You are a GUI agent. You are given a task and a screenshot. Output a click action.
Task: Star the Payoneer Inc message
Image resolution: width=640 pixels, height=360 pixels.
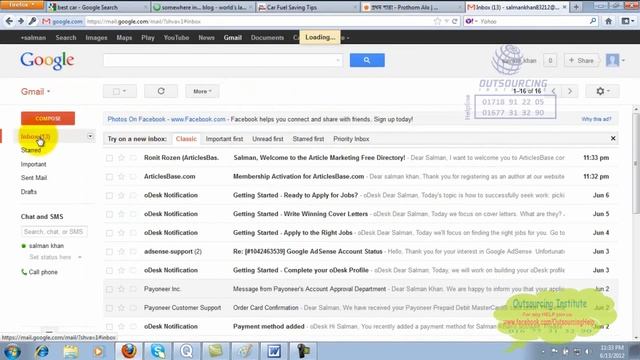click(x=121, y=289)
